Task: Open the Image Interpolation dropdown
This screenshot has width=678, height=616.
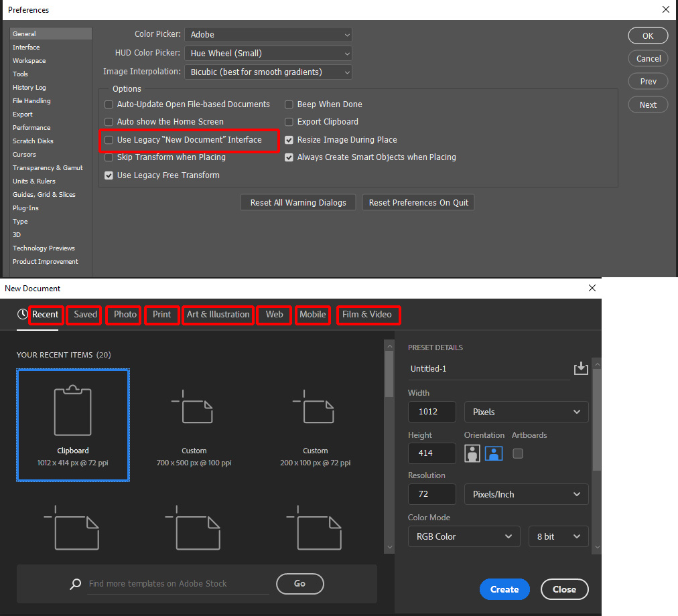Action: 268,72
